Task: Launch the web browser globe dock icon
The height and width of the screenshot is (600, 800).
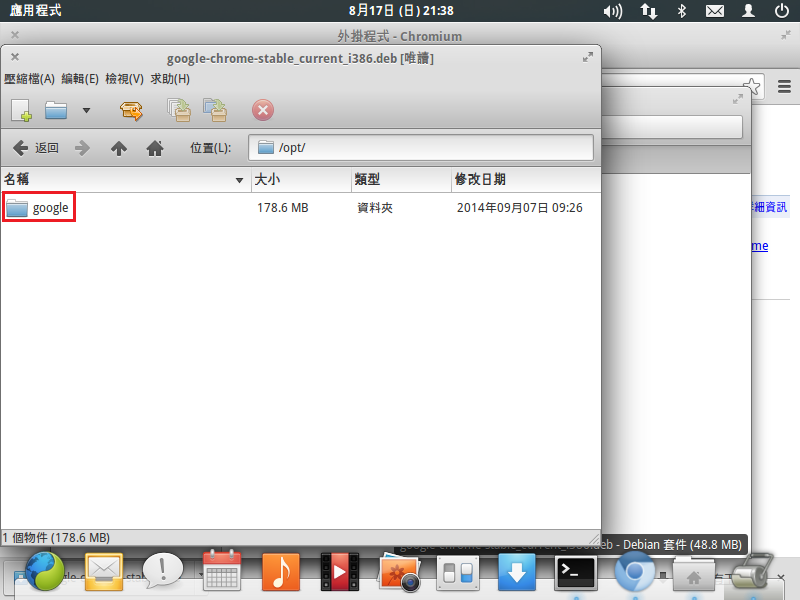Action: tap(44, 571)
